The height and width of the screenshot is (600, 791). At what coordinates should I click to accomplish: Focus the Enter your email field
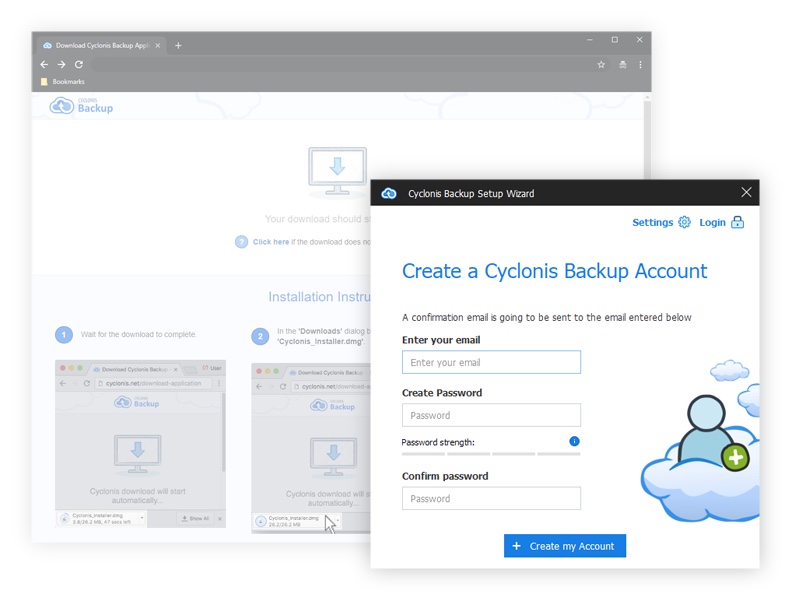[491, 362]
